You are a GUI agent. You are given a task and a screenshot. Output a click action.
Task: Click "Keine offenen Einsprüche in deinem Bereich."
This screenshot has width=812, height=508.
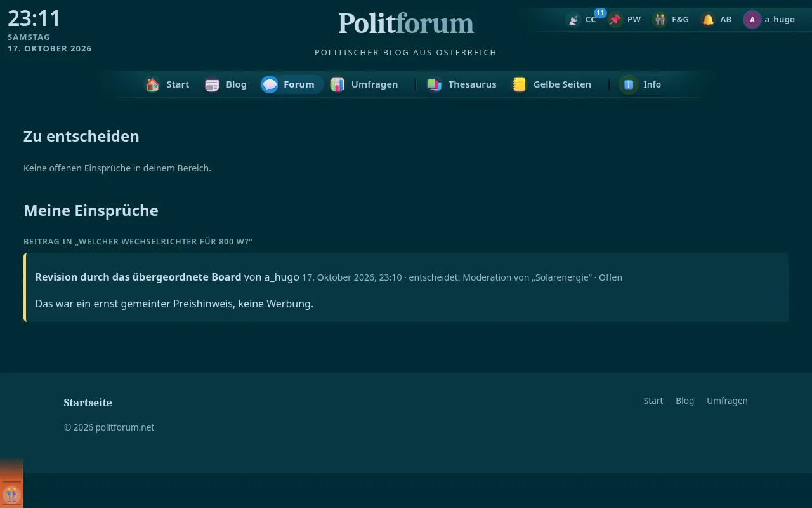pyautogui.click(x=117, y=168)
